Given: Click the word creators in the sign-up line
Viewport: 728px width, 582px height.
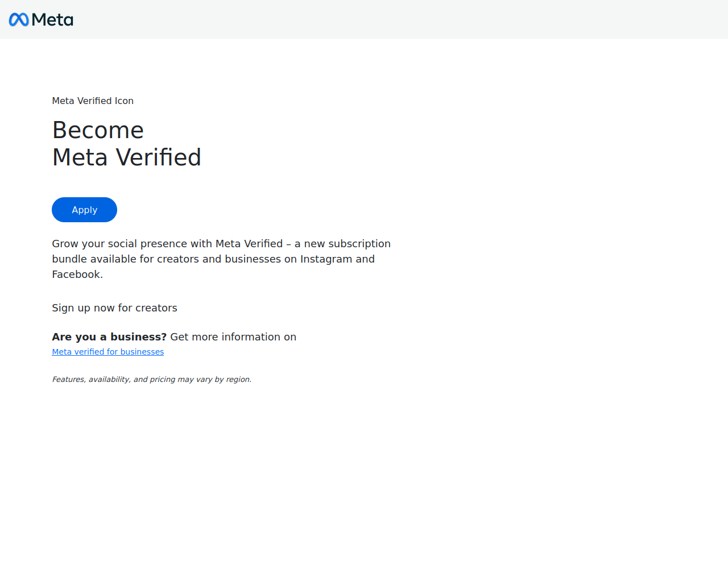Looking at the screenshot, I should point(156,308).
